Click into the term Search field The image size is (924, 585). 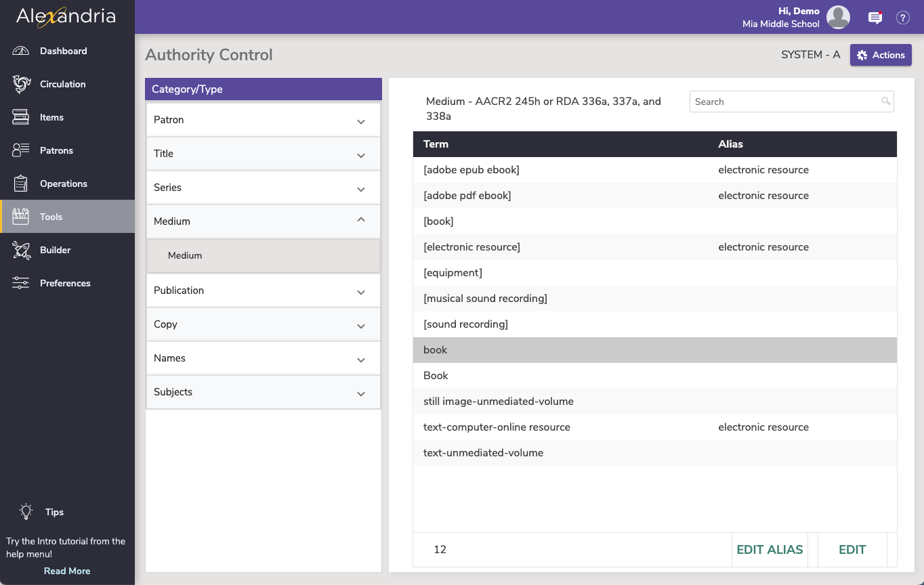(x=784, y=102)
